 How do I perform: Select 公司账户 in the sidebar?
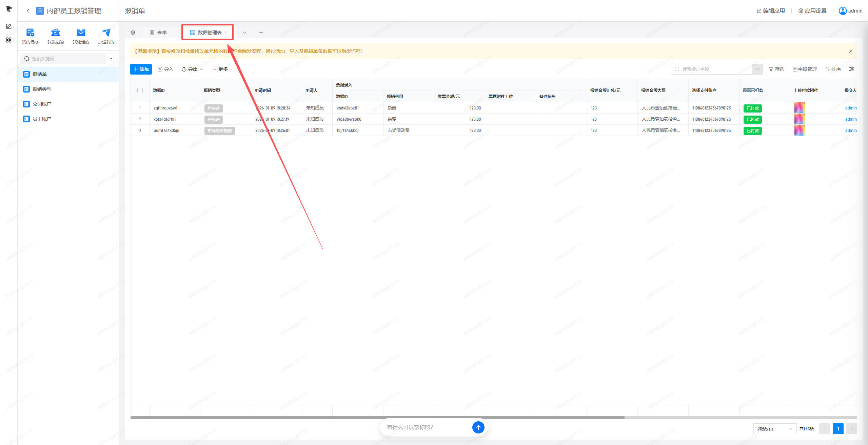click(68, 104)
